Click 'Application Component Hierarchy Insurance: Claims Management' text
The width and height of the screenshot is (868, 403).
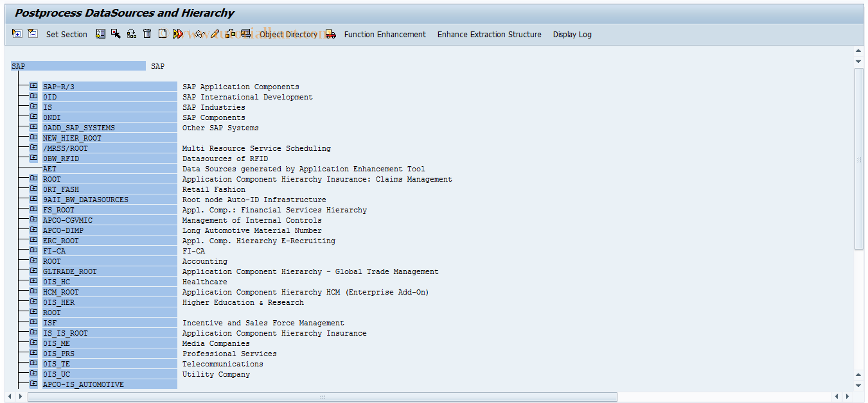[317, 179]
